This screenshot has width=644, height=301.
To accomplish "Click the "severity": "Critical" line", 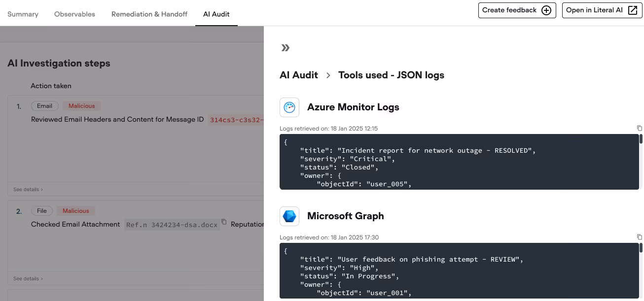I will coord(348,159).
